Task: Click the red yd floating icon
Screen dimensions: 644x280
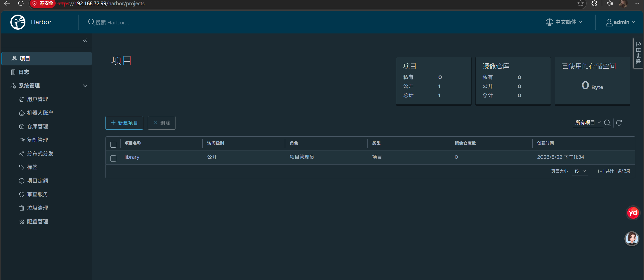Action: (633, 213)
